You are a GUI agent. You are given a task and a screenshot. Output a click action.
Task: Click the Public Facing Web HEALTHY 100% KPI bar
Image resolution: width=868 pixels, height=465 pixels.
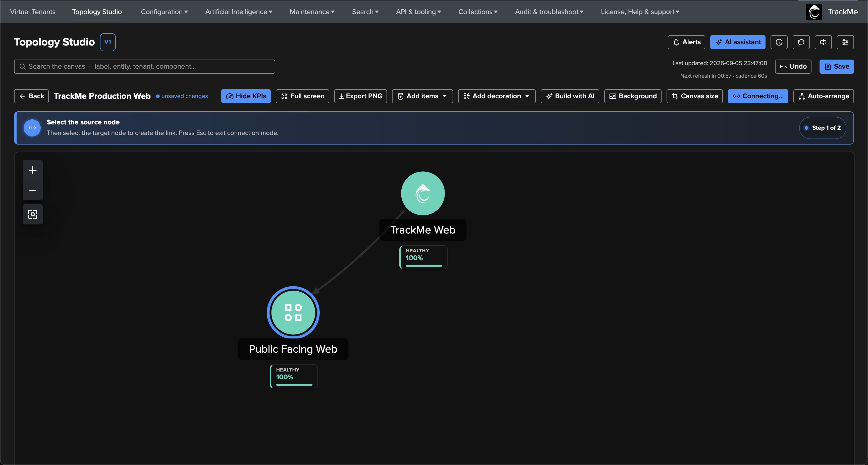[x=294, y=376]
